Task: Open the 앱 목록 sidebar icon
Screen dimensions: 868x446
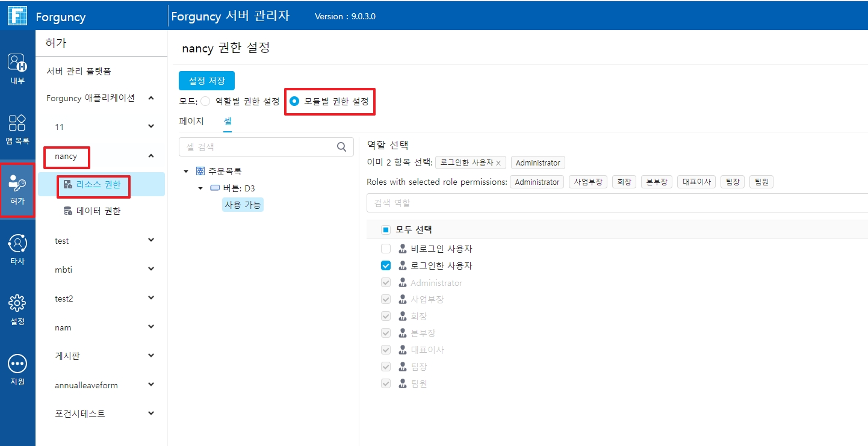Action: pyautogui.click(x=17, y=123)
